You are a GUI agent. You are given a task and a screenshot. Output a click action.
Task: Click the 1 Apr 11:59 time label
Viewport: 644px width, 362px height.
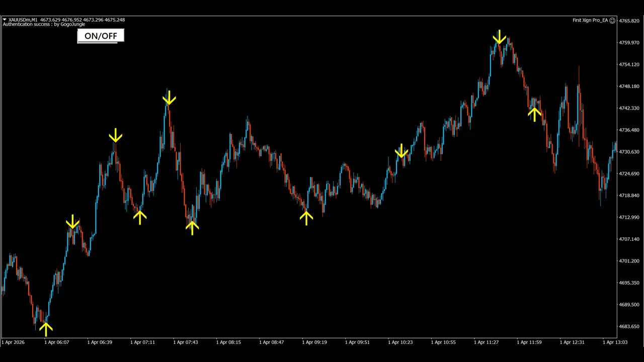[x=529, y=342]
